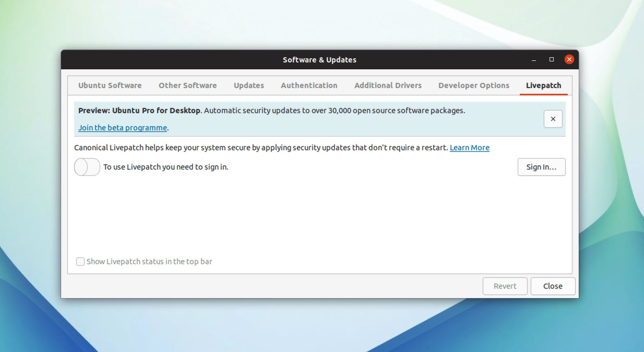644x352 pixels.
Task: Toggle the Livepatch enable switch
Action: click(87, 167)
